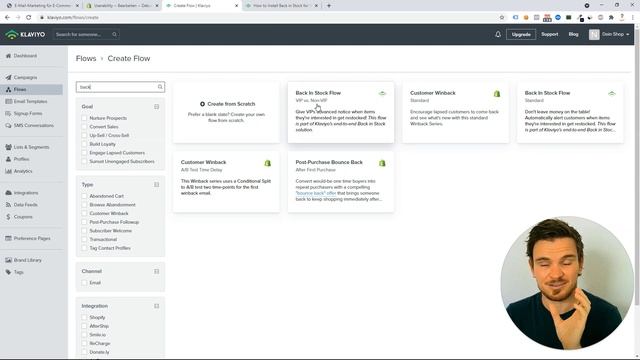The height and width of the screenshot is (360, 640).
Task: Click Klaviyo icon on VIP Back In Stock card
Action: tap(382, 93)
